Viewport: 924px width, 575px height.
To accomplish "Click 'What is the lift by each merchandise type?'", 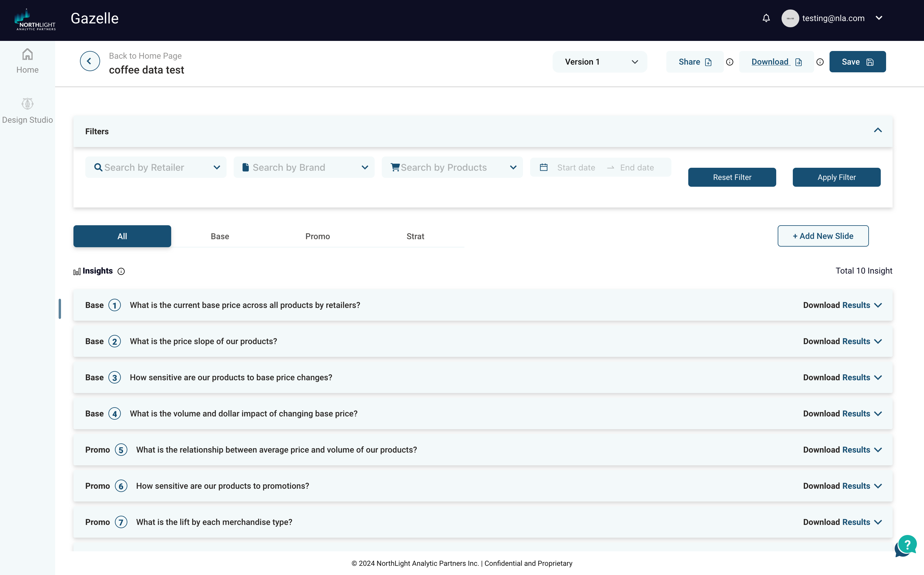I will [214, 522].
